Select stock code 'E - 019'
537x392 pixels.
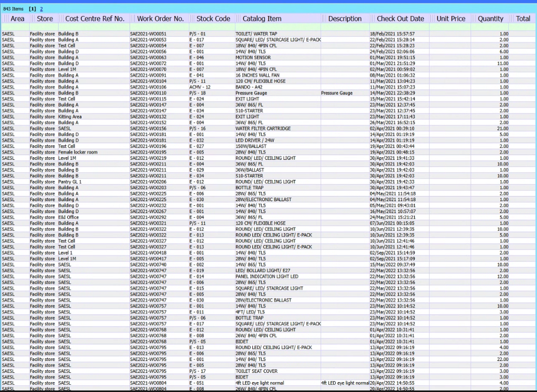coord(196,271)
